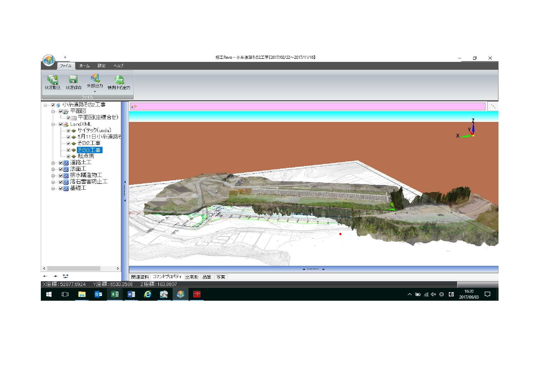Toggle the 起点側 layer checkbox

point(68,156)
